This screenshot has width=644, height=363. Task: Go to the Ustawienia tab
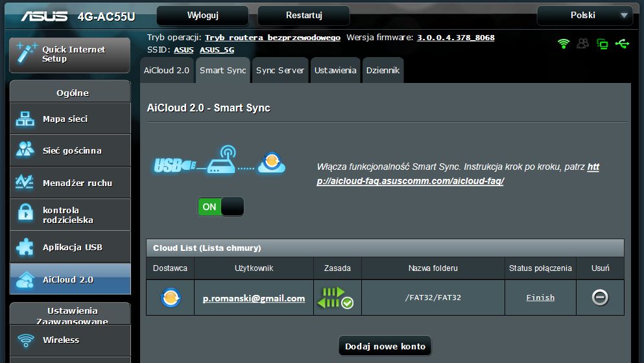(335, 70)
